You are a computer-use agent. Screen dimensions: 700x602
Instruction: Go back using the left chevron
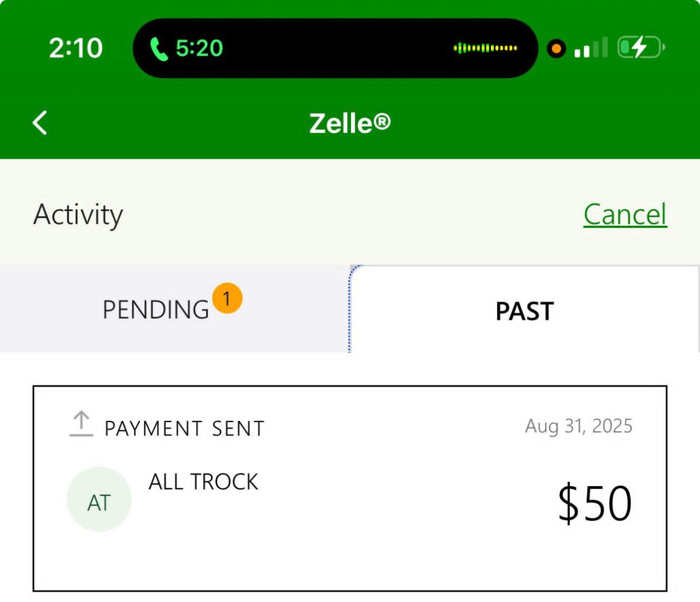point(40,122)
